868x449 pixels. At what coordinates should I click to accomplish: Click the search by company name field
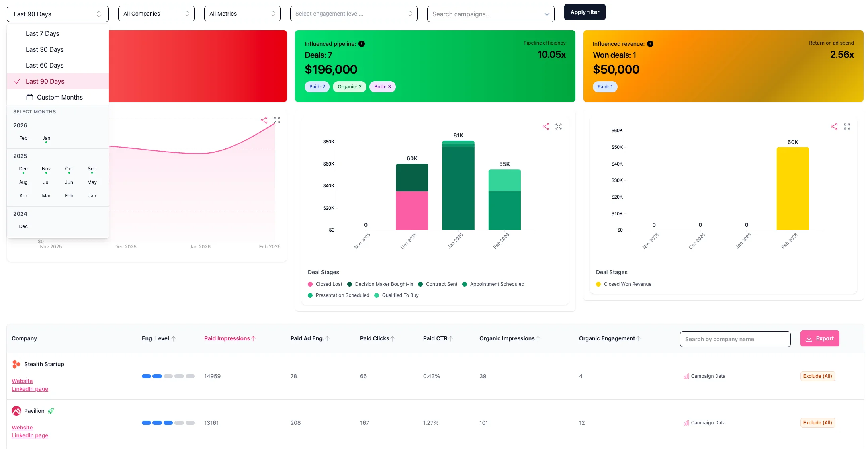point(735,339)
